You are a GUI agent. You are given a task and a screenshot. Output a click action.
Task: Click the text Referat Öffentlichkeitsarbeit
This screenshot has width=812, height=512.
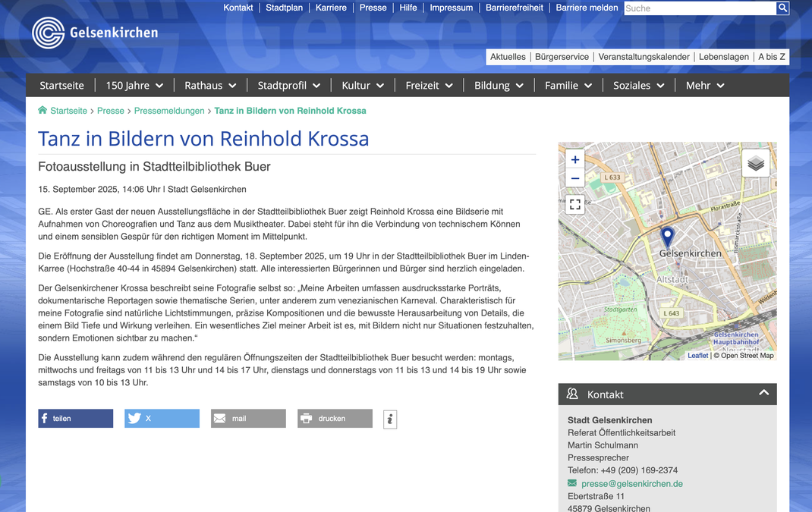(x=622, y=433)
